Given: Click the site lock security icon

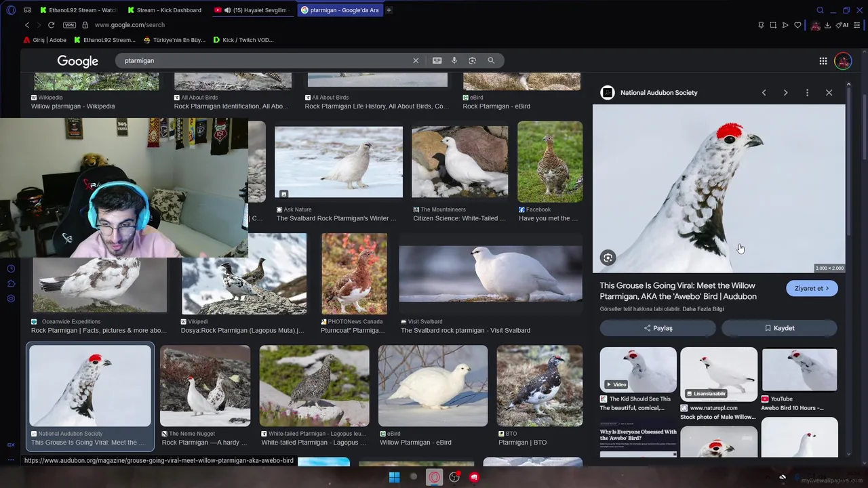Looking at the screenshot, I should [85, 25].
